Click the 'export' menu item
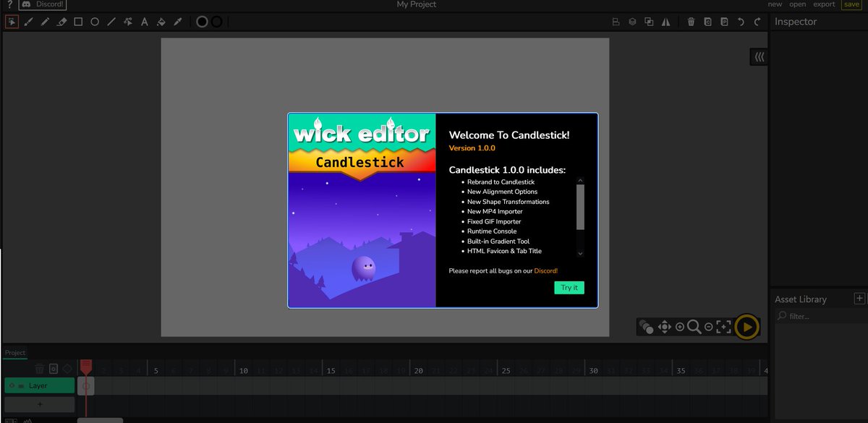Screen dimensions: 868x423 (x=824, y=4)
